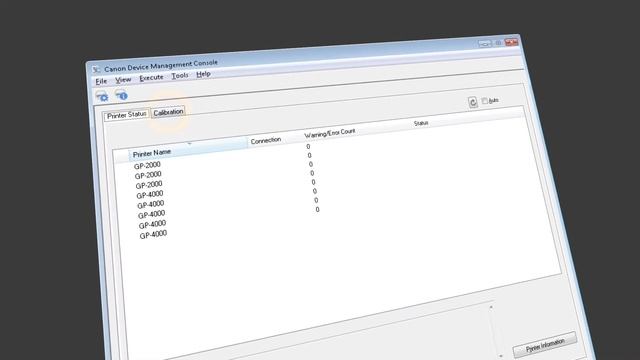This screenshot has height=360, width=640.
Task: Click the lower pane scrollbar up arrow
Action: tap(491, 307)
